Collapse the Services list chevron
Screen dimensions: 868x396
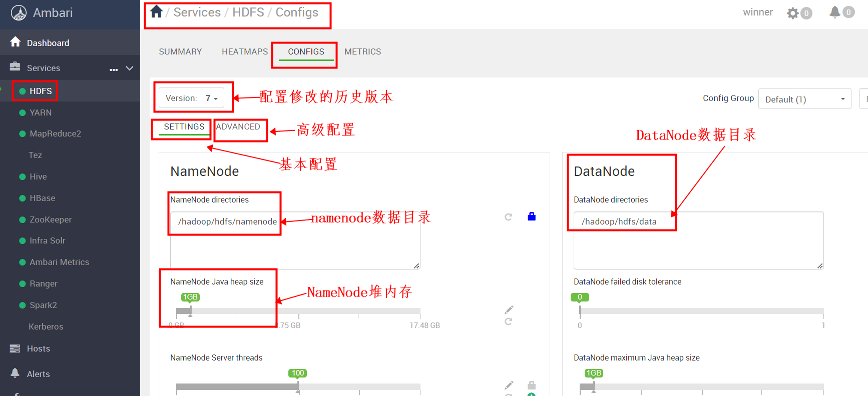[x=130, y=68]
